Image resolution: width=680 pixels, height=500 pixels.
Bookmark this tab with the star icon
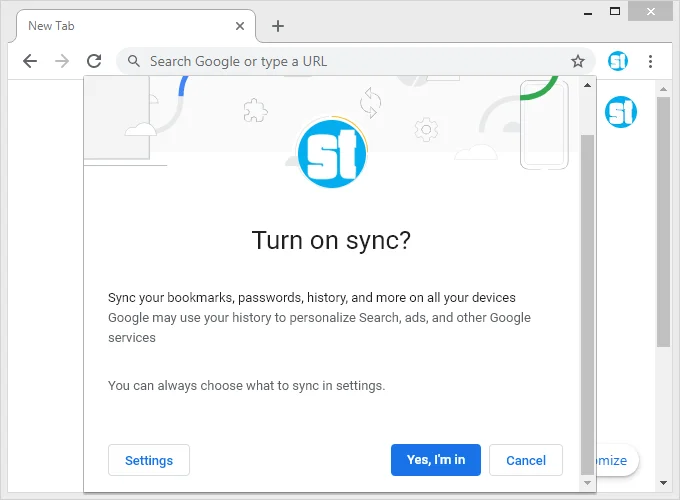pos(577,61)
